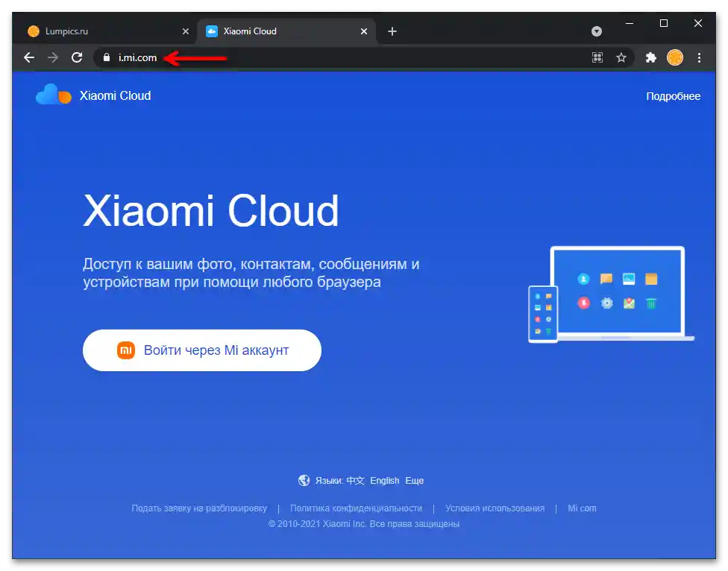Reload the Xiaomi Cloud page
This screenshot has height=571, width=728.
tap(77, 57)
